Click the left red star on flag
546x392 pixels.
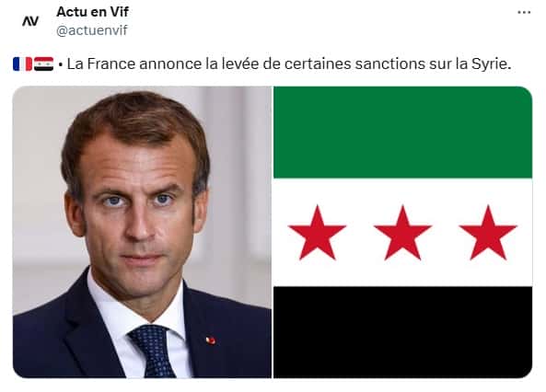[x=317, y=234]
